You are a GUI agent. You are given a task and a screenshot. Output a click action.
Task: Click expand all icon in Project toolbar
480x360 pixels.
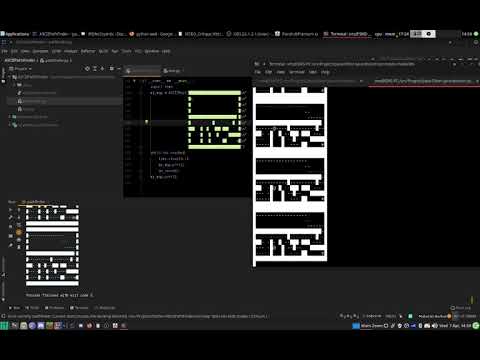point(95,69)
